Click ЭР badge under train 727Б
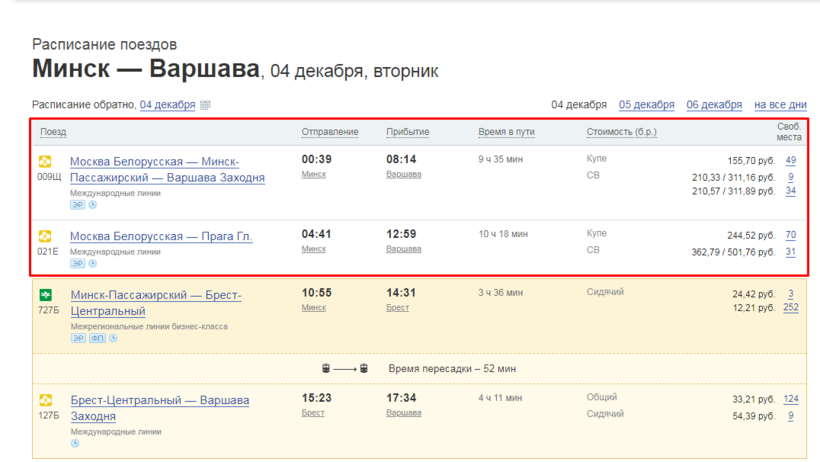 [78, 338]
